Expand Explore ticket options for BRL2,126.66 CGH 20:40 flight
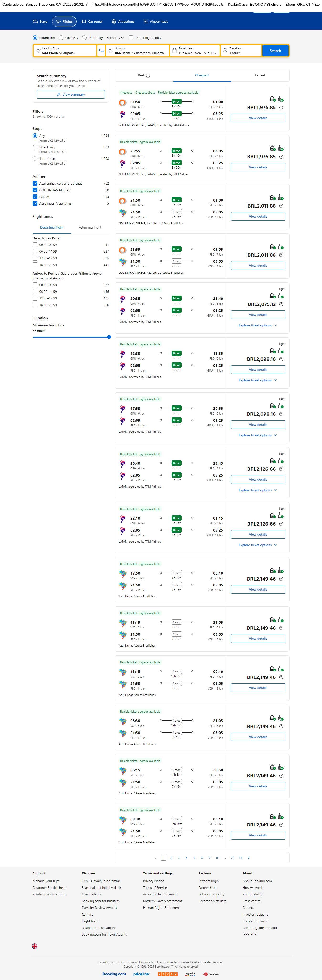 [x=258, y=490]
